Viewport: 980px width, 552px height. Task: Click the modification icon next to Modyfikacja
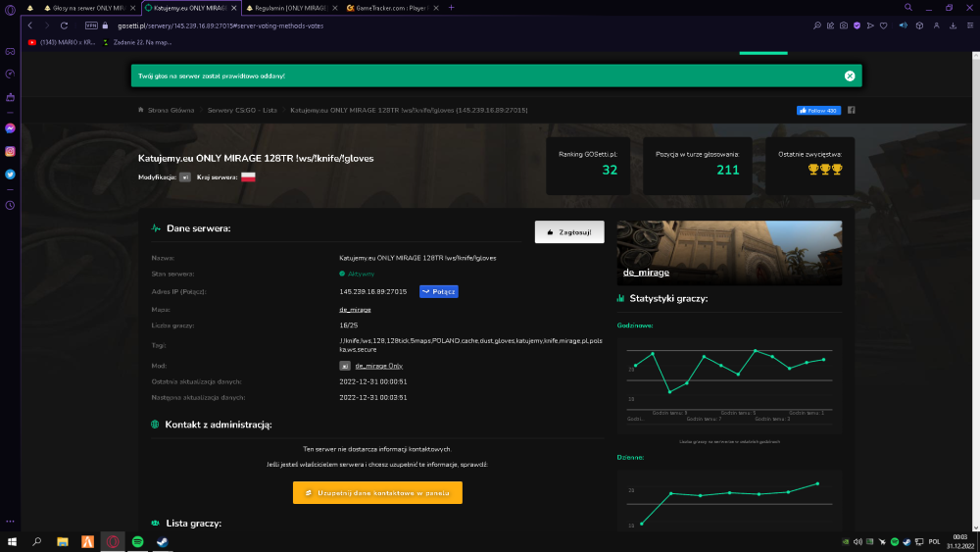185,176
